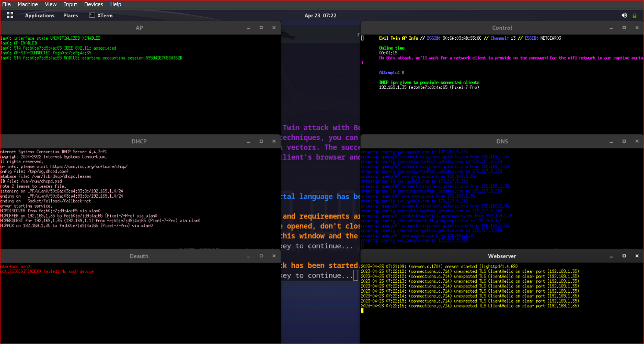Minimize the Deauth window

coord(249,256)
